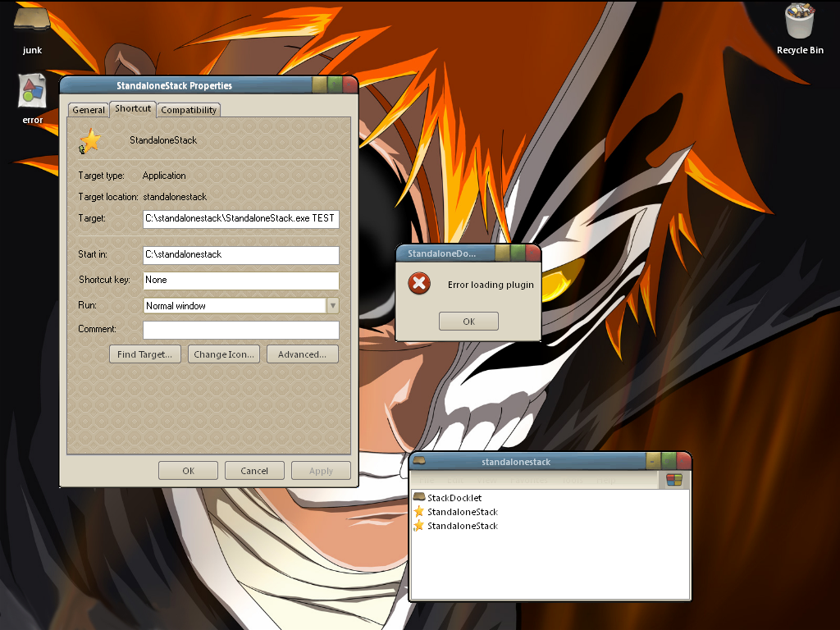The width and height of the screenshot is (840, 630).
Task: Click the 'Application' target type value
Action: pyautogui.click(x=164, y=176)
